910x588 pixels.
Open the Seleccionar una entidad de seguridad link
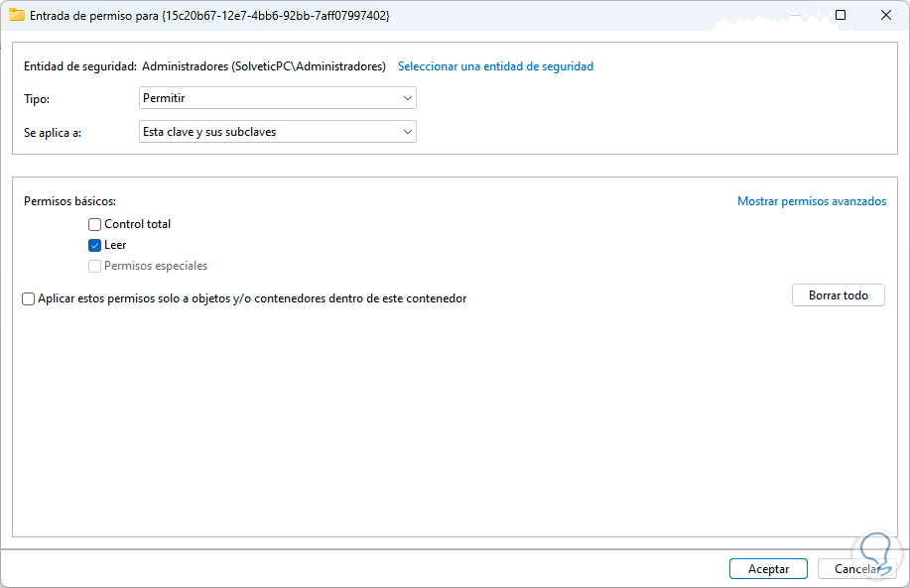(495, 66)
